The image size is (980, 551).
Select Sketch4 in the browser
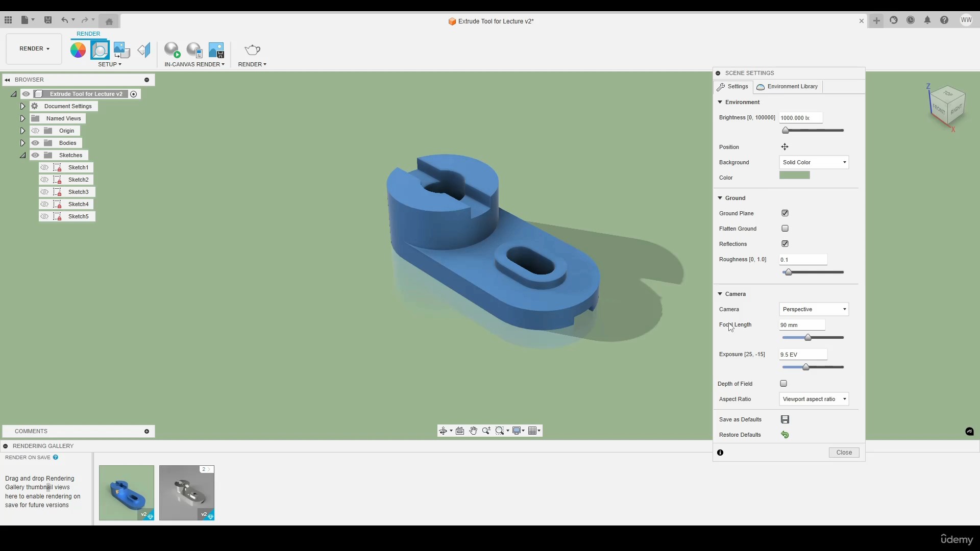click(78, 204)
